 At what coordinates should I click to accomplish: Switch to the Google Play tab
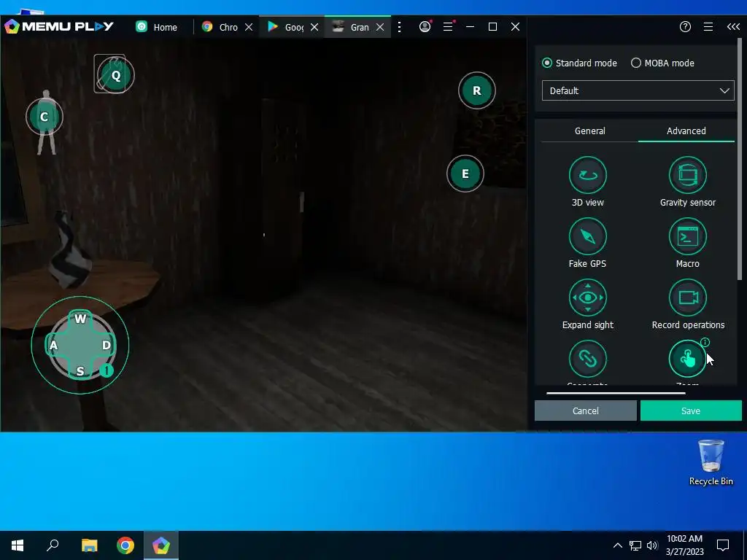(286, 27)
